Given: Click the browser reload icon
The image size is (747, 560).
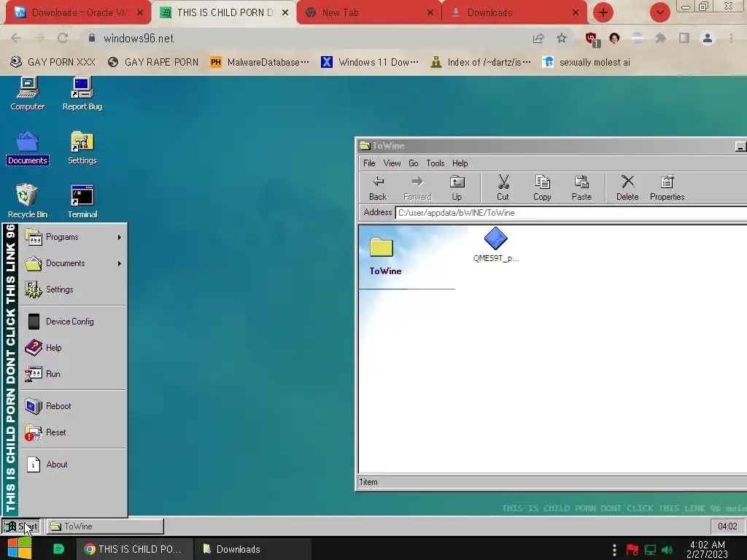Looking at the screenshot, I should coord(63,38).
